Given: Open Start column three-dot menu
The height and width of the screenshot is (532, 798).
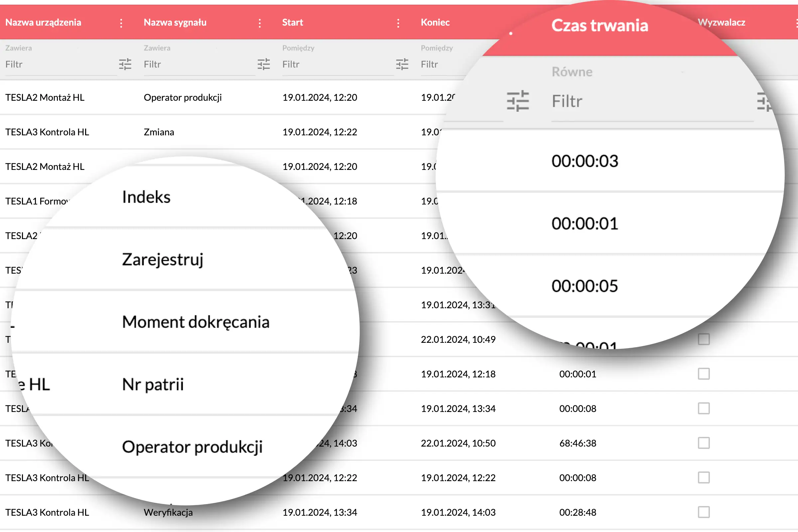Looking at the screenshot, I should (x=398, y=23).
